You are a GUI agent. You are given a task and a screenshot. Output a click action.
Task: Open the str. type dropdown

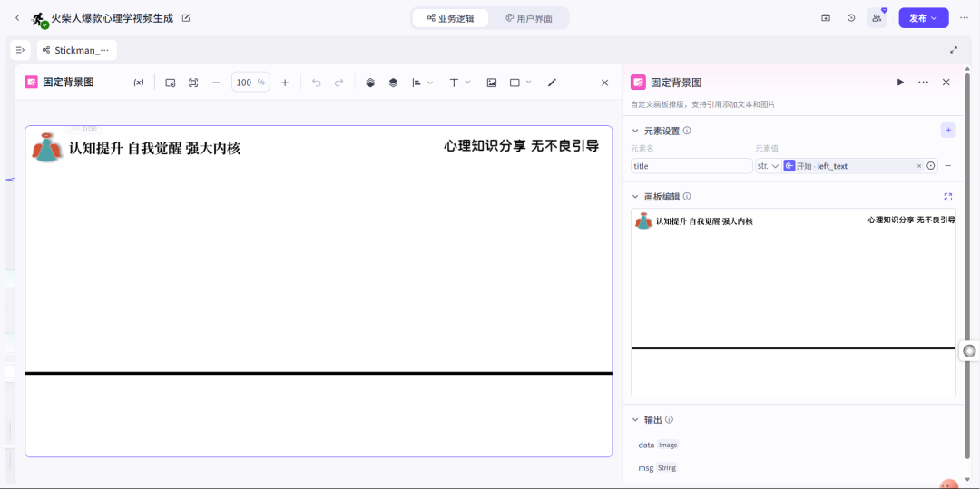[x=768, y=166]
